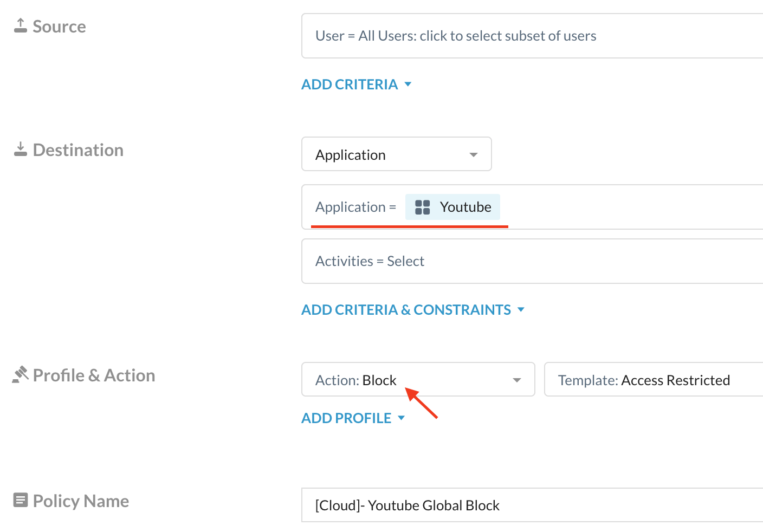The width and height of the screenshot is (763, 532).
Task: Open the Activities = Select field
Action: click(532, 261)
